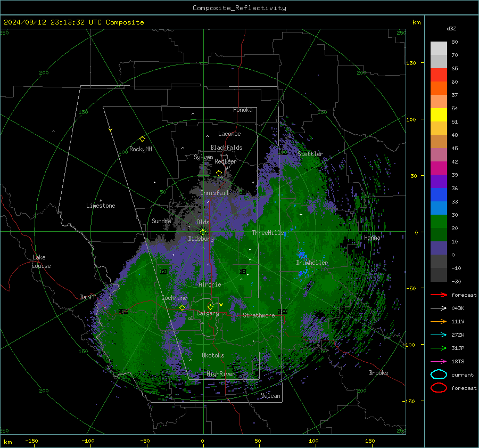Viewport: 479px width, 448px height.
Task: Click the asterisk marker above Limestone
Action: point(101,201)
